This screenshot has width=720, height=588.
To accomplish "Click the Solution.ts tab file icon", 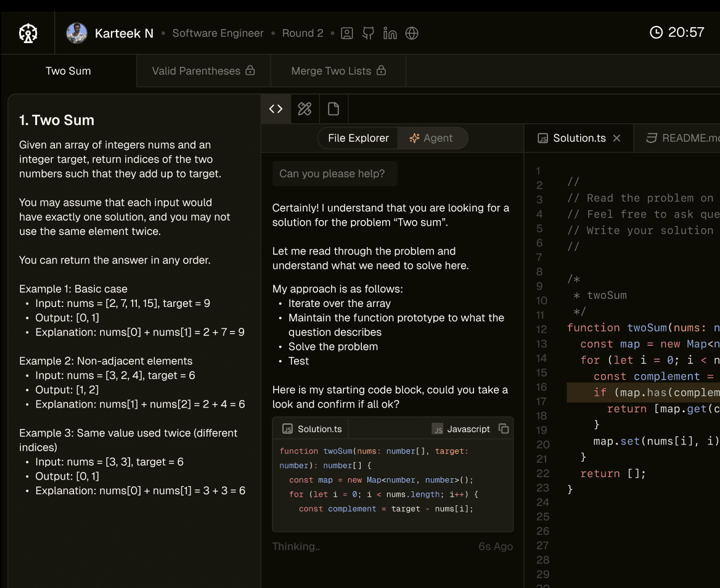I will pyautogui.click(x=542, y=138).
